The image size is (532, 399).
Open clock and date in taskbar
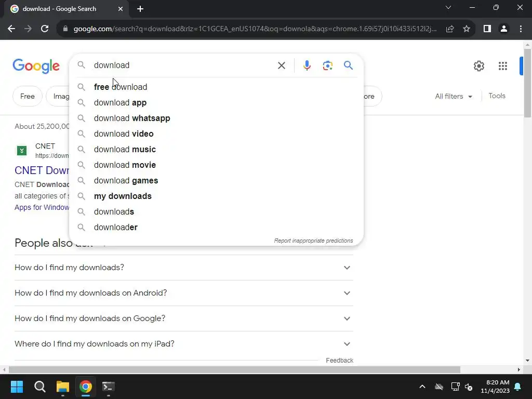495,387
